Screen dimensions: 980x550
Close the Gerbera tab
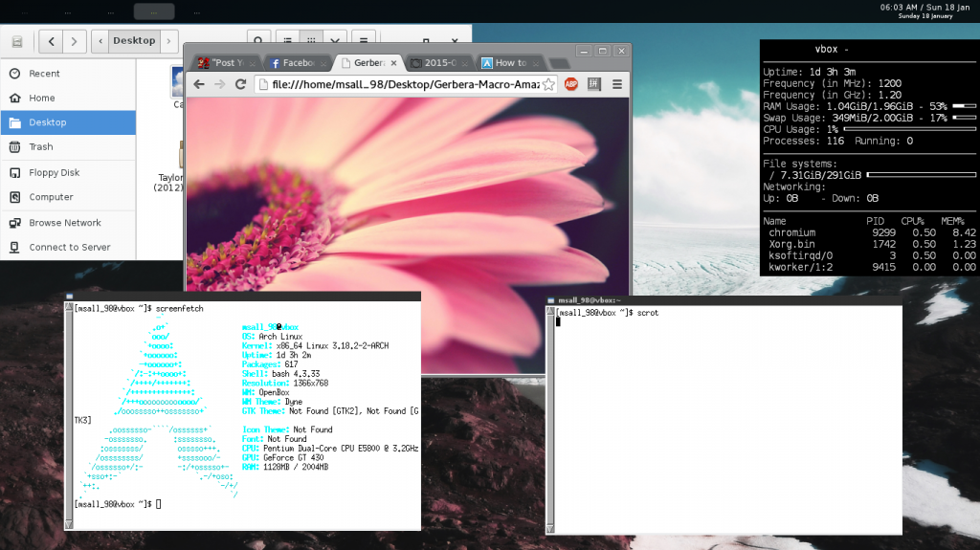tap(394, 62)
